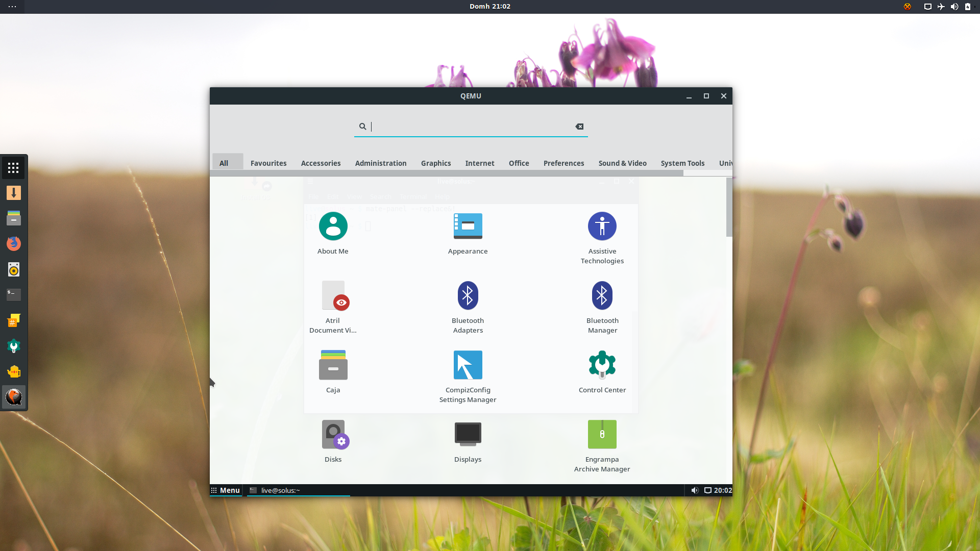This screenshot has height=551, width=980.
Task: Open the three-dots menu in host panel
Action: tap(12, 7)
